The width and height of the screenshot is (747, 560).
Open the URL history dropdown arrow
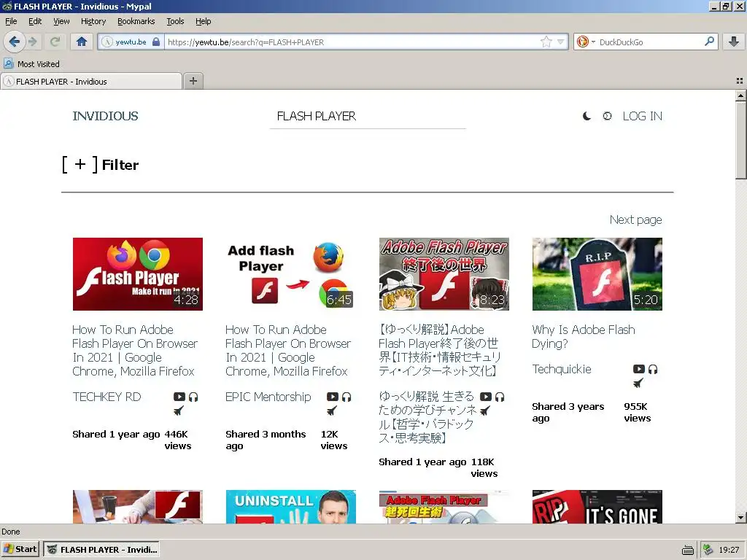561,42
